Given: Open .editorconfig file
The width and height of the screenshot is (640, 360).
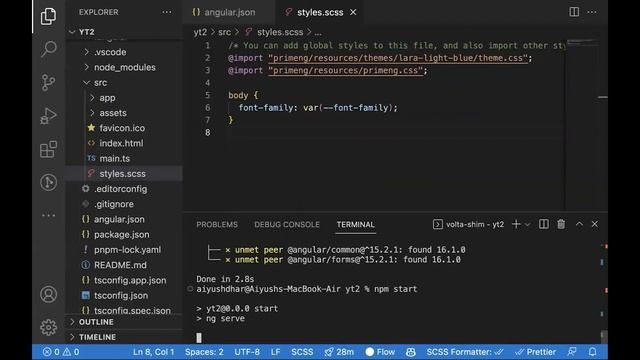Looking at the screenshot, I should tap(124, 189).
